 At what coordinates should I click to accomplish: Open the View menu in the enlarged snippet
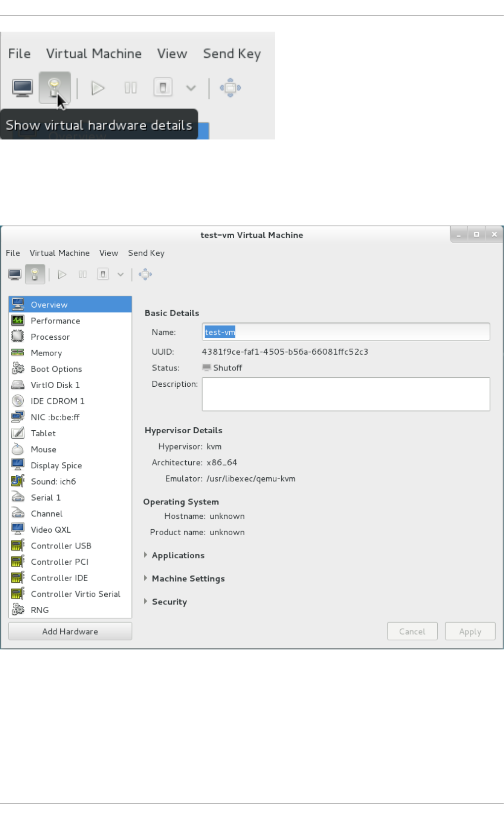click(172, 54)
